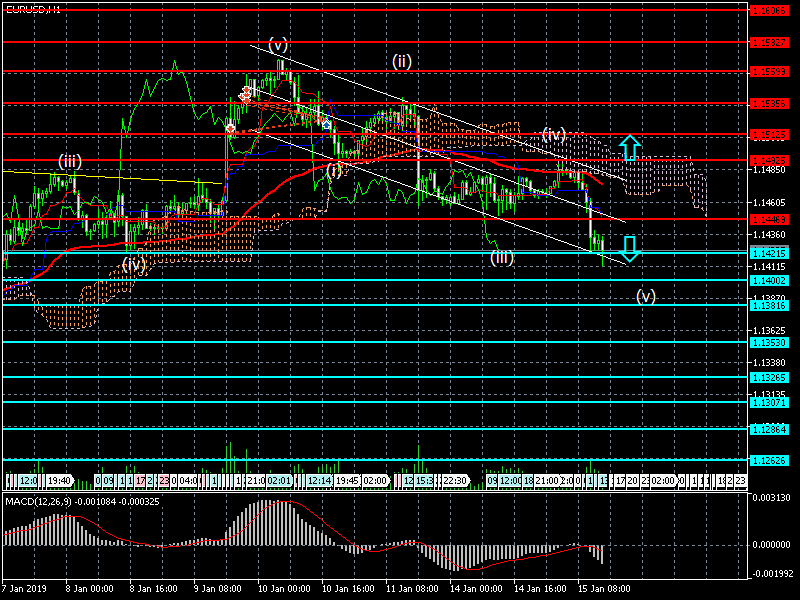
Task: Click the blue trade marker near wave (i)
Action: pyautogui.click(x=326, y=124)
